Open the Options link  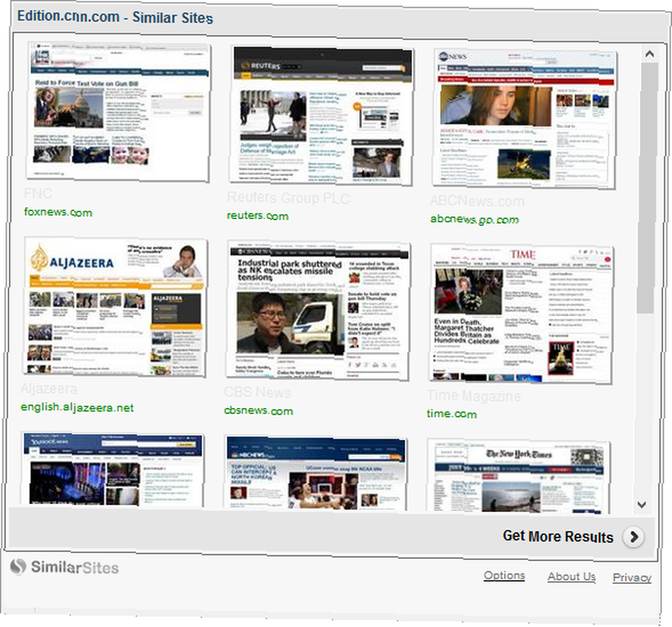pos(505,575)
